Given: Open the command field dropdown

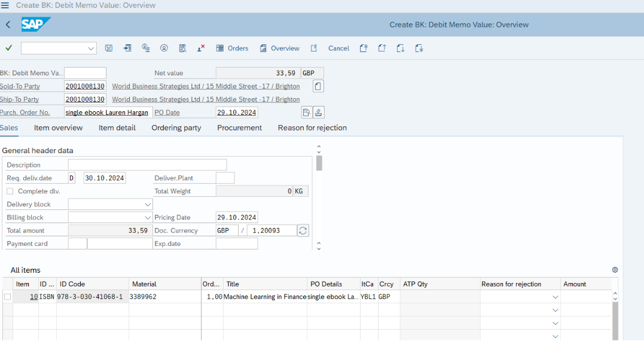Looking at the screenshot, I should coord(91,48).
